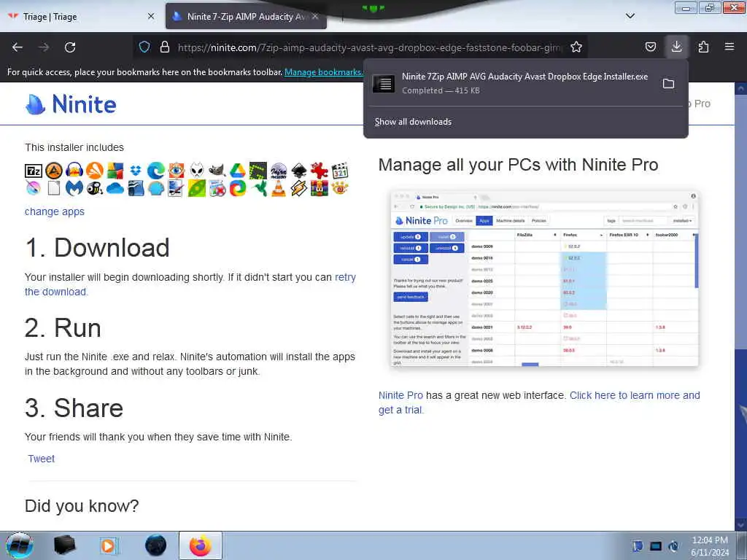The height and width of the screenshot is (560, 747).
Task: Click the PeaZip green icon
Action: tap(197, 189)
